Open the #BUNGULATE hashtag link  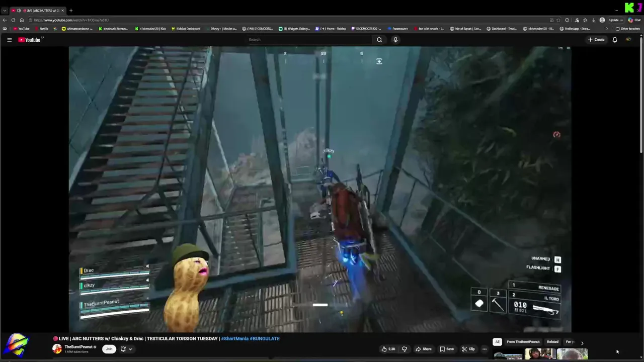click(265, 338)
